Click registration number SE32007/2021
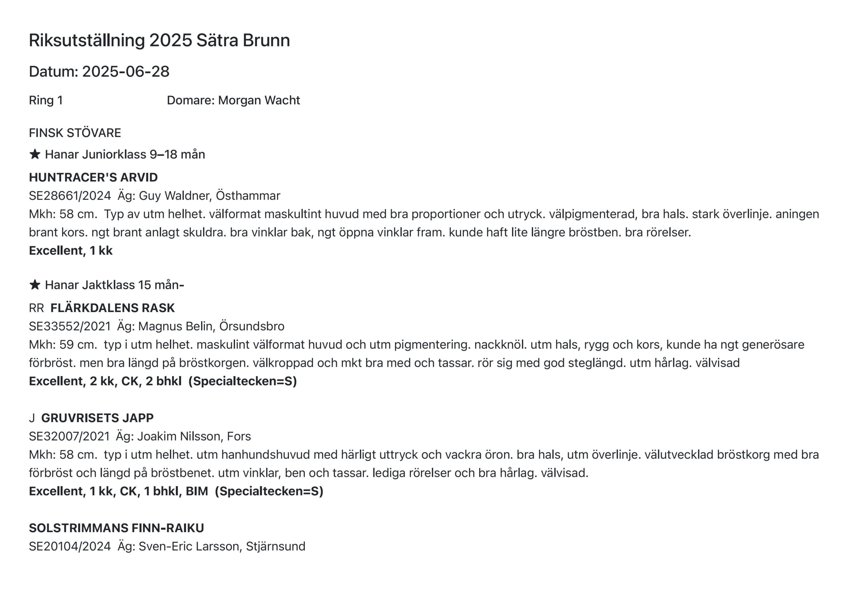 point(70,436)
